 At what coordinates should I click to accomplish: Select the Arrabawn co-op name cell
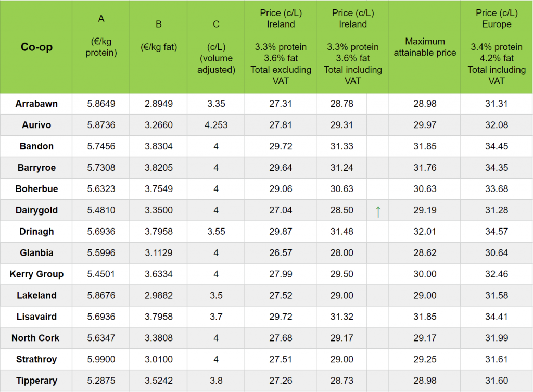[x=36, y=104]
